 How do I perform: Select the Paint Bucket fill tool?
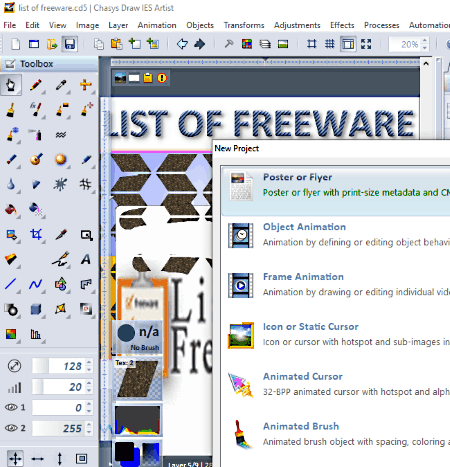11,209
